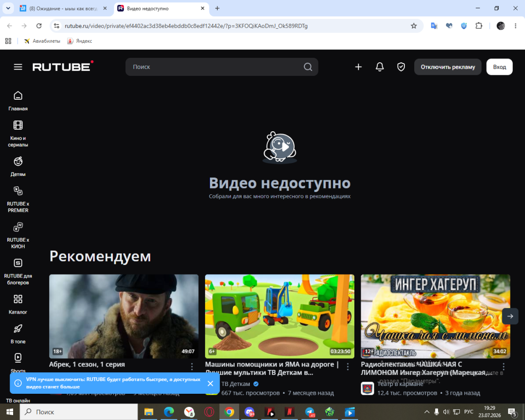Switch the РУС keyboard language indicator

tap(469, 412)
